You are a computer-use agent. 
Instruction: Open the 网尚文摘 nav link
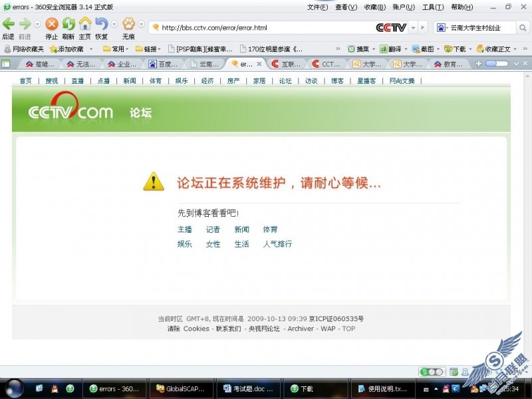coord(402,80)
